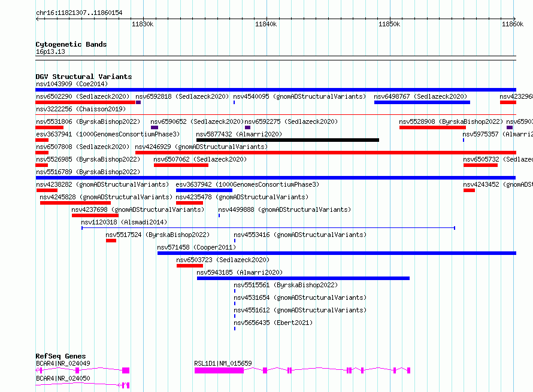Click the 11830k ruler position marker
This screenshot has height=392, width=533.
[143, 24]
